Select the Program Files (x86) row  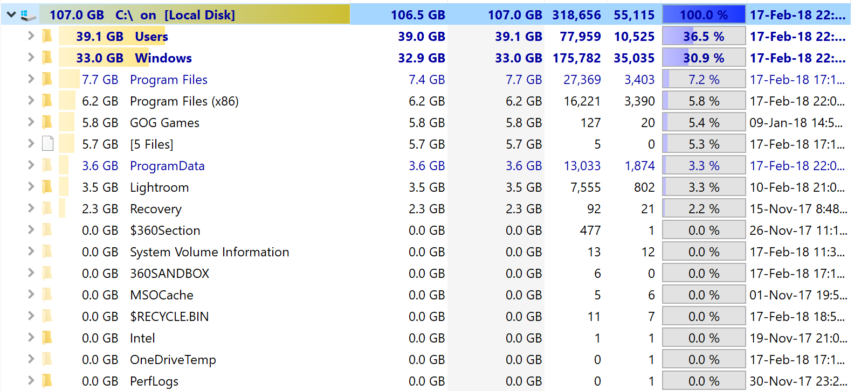[x=426, y=101]
